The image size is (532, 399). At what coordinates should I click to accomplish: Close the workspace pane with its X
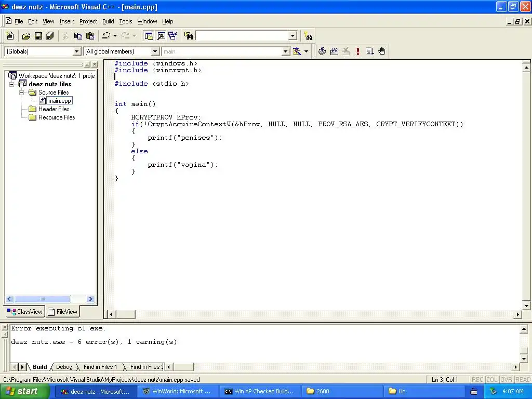(95, 64)
